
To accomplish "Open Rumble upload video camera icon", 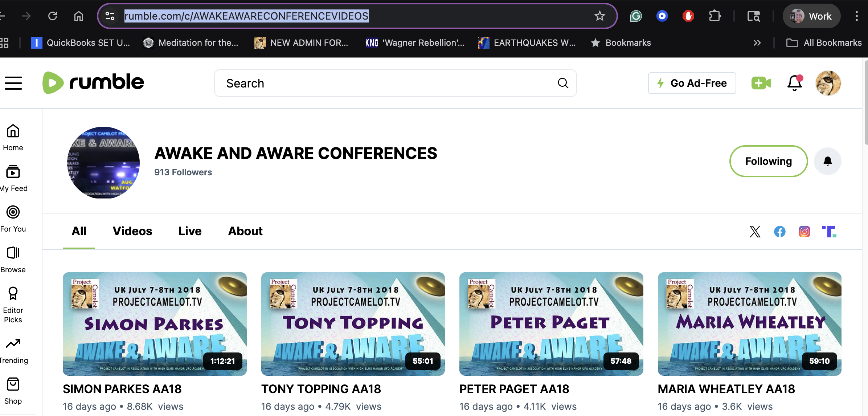I will [x=761, y=83].
